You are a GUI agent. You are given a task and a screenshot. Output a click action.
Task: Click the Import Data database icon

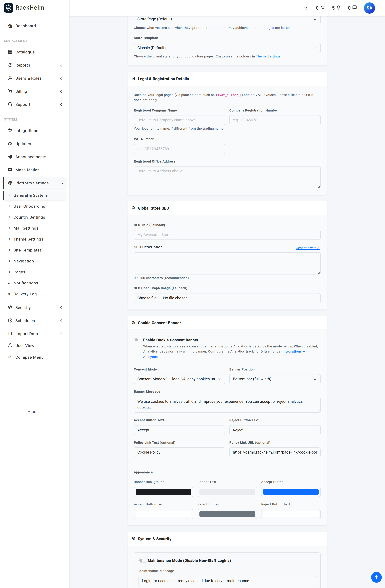pyautogui.click(x=10, y=334)
